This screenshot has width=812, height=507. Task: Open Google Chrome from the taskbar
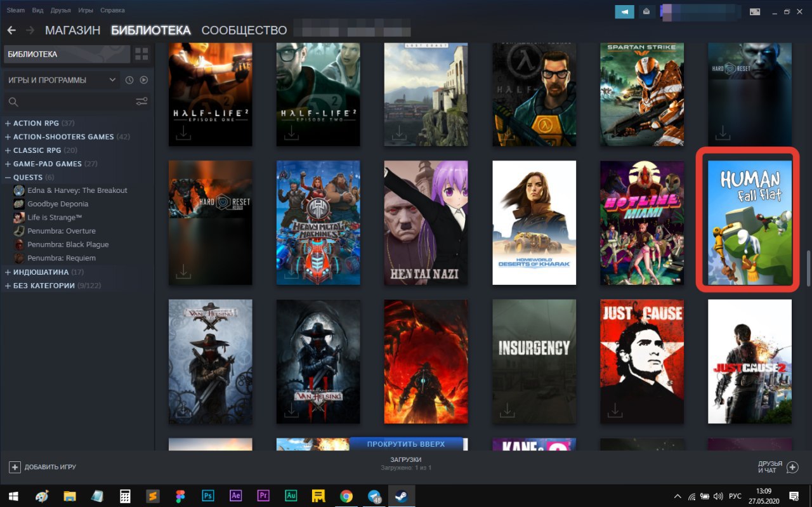tap(346, 496)
